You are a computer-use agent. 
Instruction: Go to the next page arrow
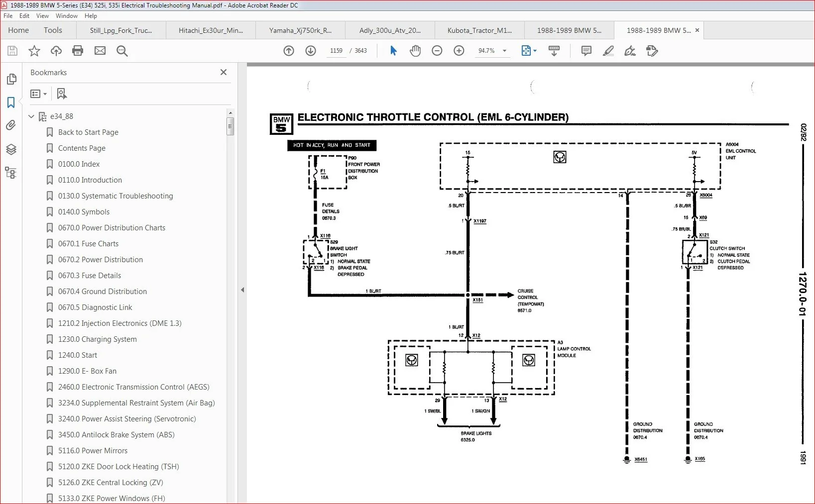tap(311, 51)
